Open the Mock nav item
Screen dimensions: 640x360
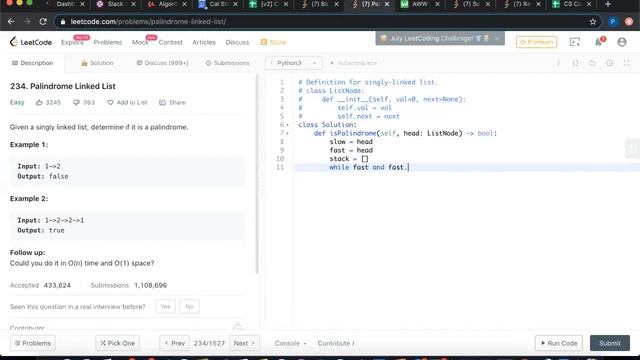click(x=140, y=42)
